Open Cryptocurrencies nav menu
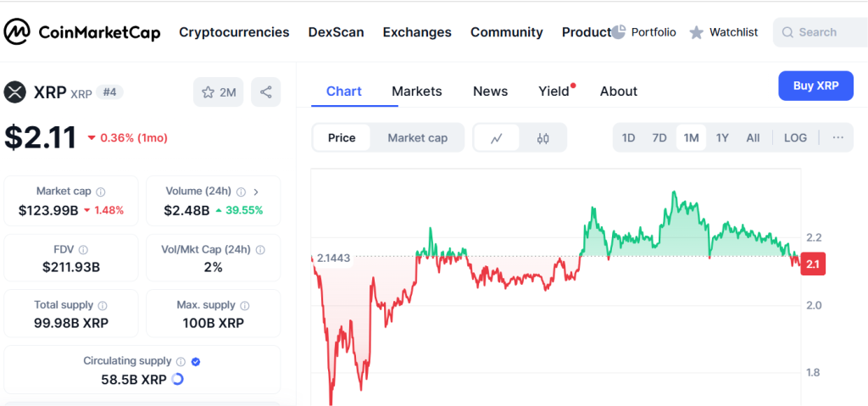Image resolution: width=868 pixels, height=406 pixels. click(x=234, y=32)
